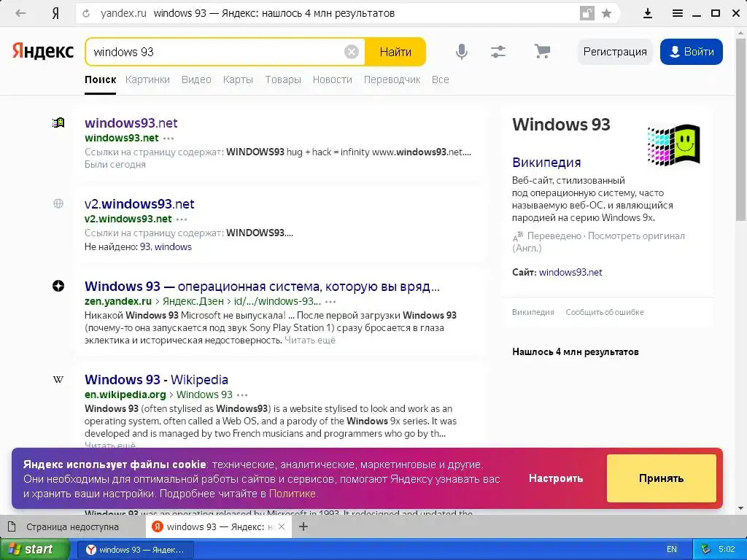The image size is (747, 560).
Task: Click the windows 93 — Яндекс taskbar item
Action: (136, 550)
